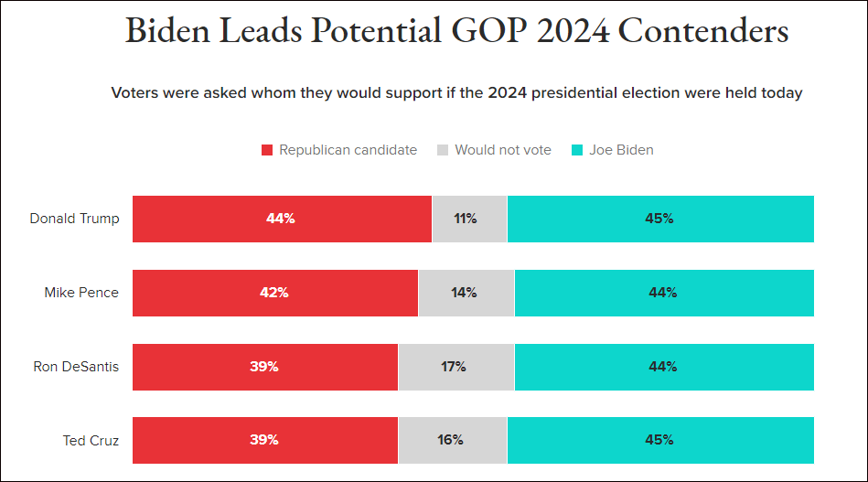Screen dimensions: 868x482
Task: Click the teal Joe Biden legend swatch
Action: 577,150
